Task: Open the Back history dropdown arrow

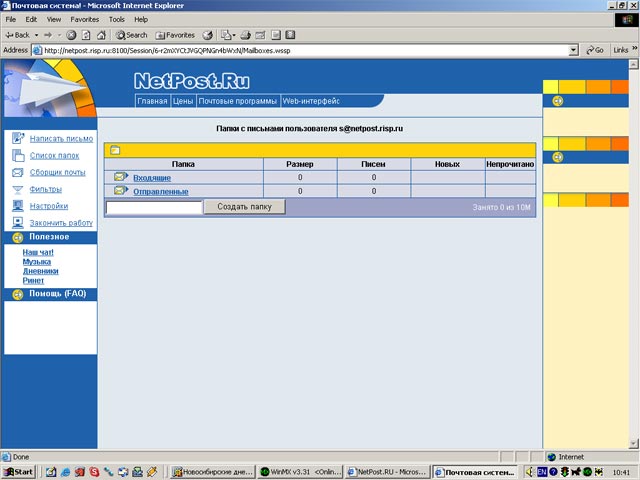Action: point(36,36)
